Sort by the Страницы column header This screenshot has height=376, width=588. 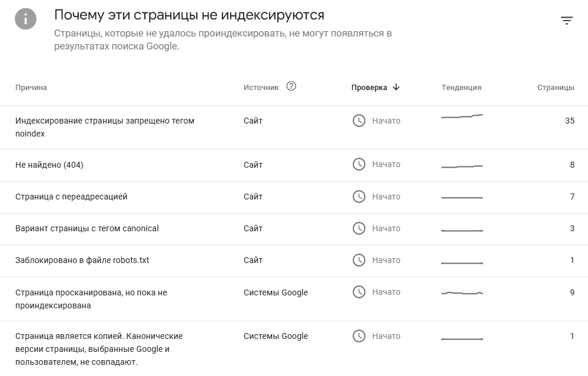(x=556, y=87)
